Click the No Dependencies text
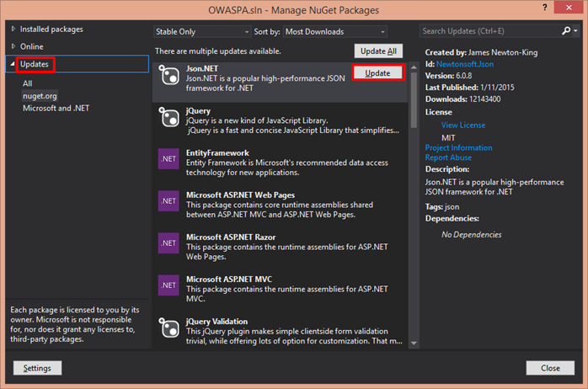This screenshot has width=588, height=389. click(472, 235)
